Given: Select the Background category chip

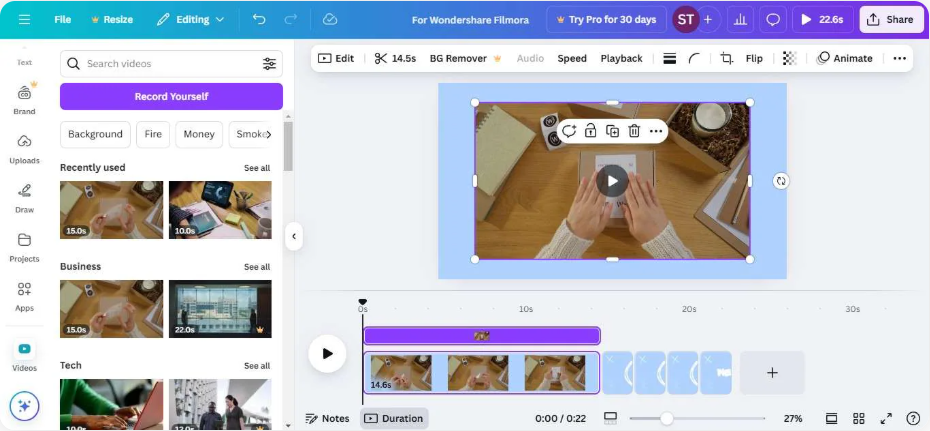Looking at the screenshot, I should click(95, 134).
